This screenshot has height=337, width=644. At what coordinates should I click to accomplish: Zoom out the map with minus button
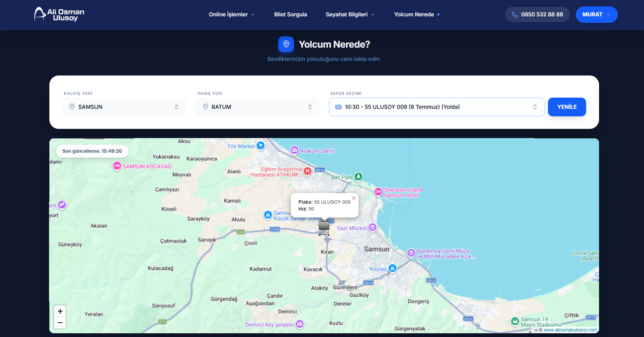[60, 323]
